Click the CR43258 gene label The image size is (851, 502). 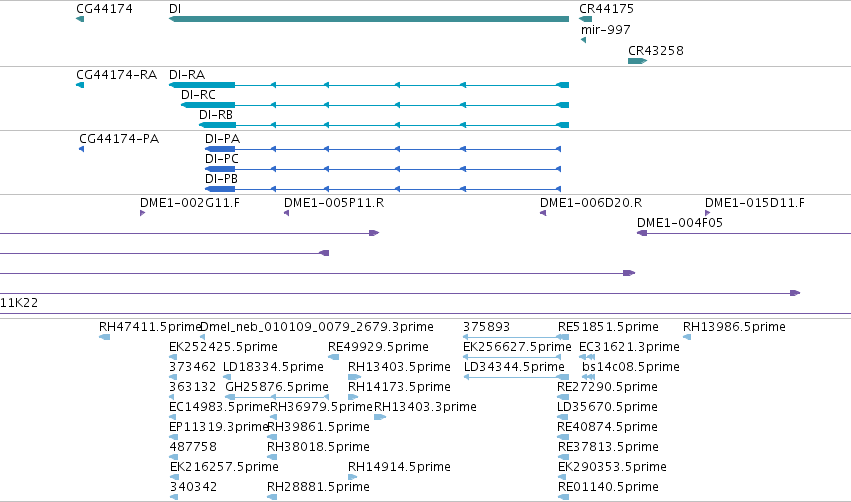click(656, 51)
